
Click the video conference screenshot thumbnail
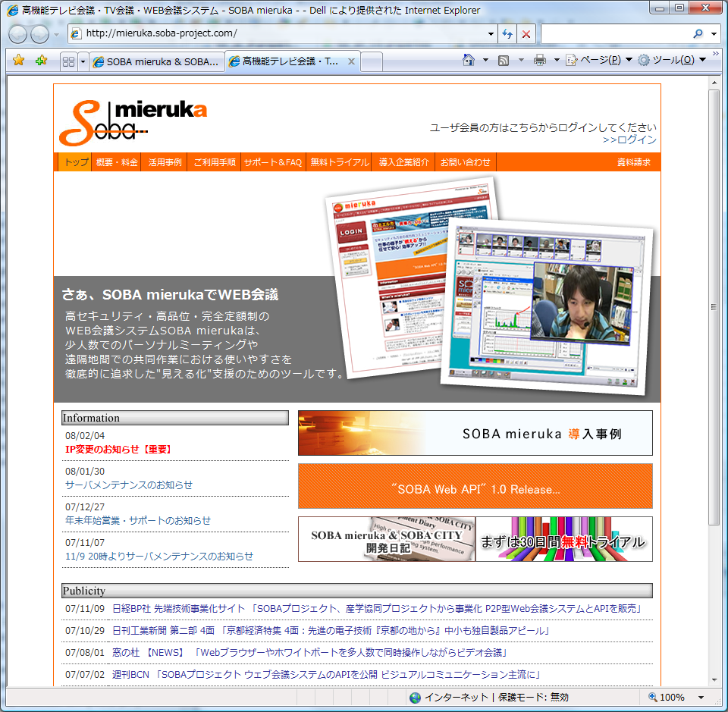point(547,307)
